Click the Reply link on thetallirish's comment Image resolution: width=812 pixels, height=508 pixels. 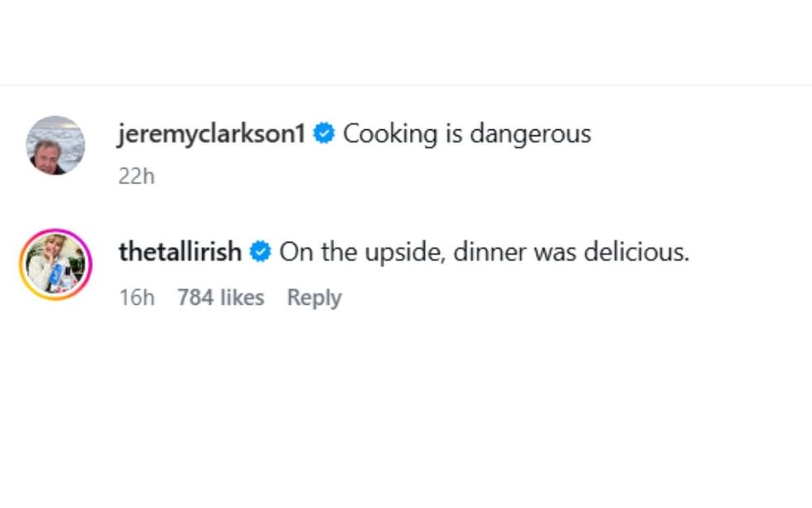pyautogui.click(x=314, y=297)
